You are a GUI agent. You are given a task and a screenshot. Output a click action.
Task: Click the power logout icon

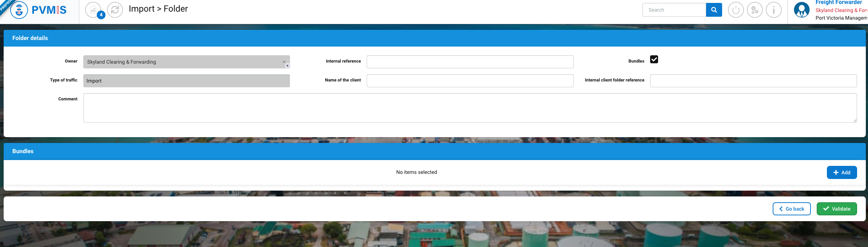(x=736, y=10)
